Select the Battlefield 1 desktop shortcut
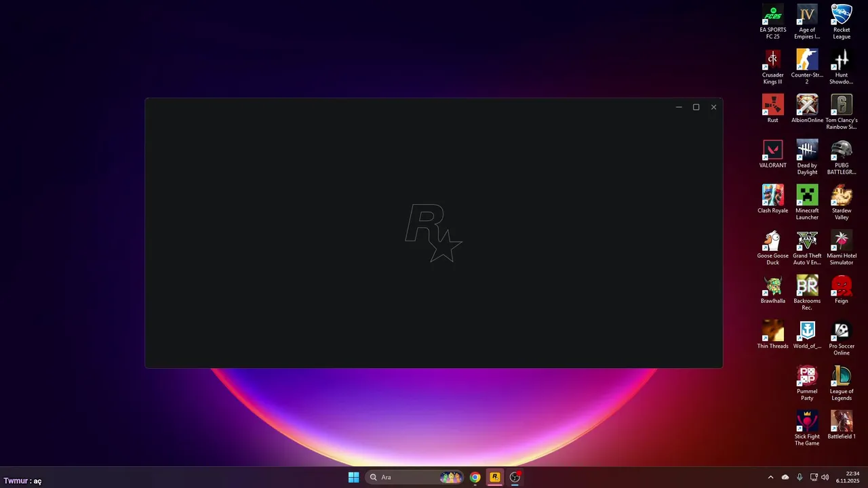The height and width of the screenshot is (488, 868). (x=842, y=426)
